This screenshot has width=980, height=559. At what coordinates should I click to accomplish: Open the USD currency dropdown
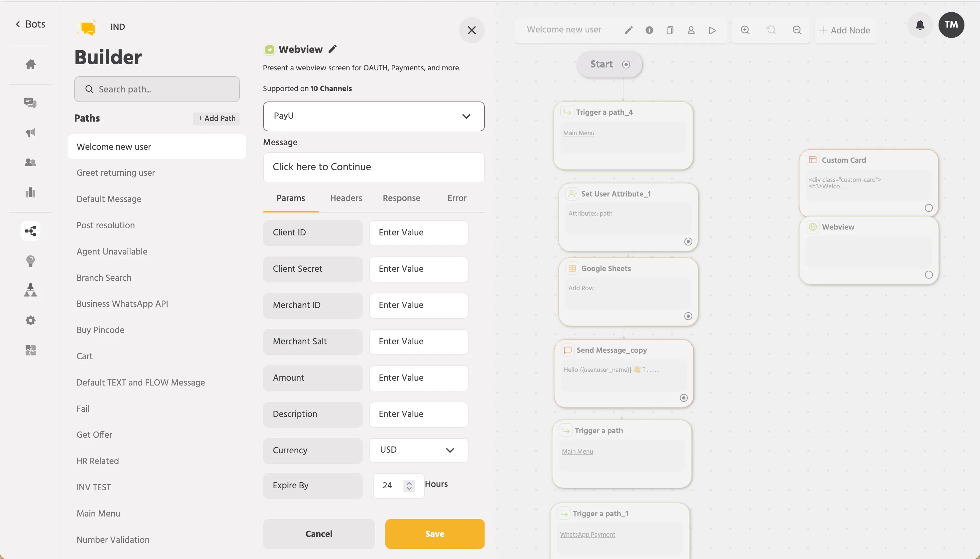pyautogui.click(x=419, y=450)
